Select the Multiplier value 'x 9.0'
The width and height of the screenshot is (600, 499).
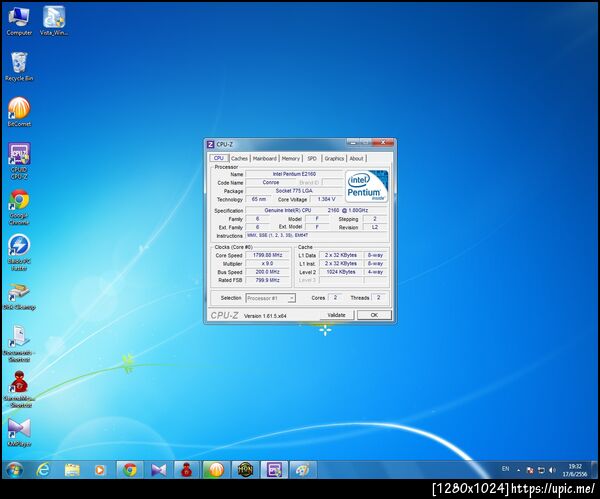click(267, 263)
